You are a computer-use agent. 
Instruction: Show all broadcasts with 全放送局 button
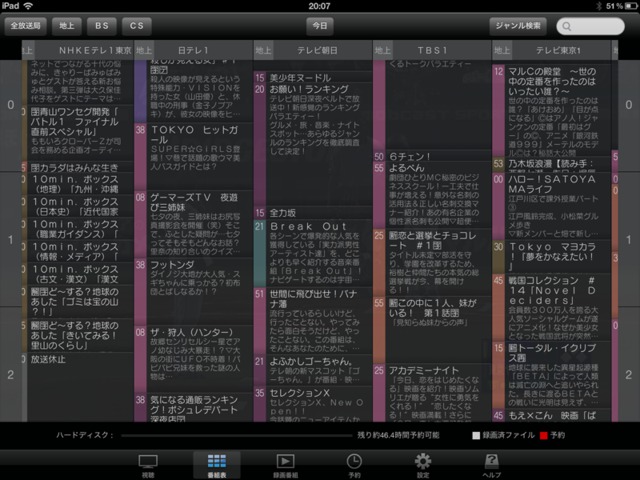(25, 26)
